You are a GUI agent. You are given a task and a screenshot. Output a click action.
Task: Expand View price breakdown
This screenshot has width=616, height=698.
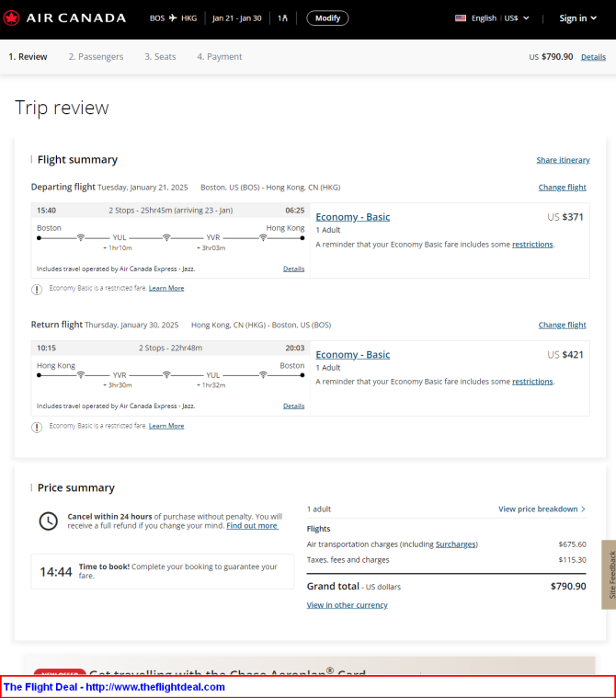click(542, 509)
